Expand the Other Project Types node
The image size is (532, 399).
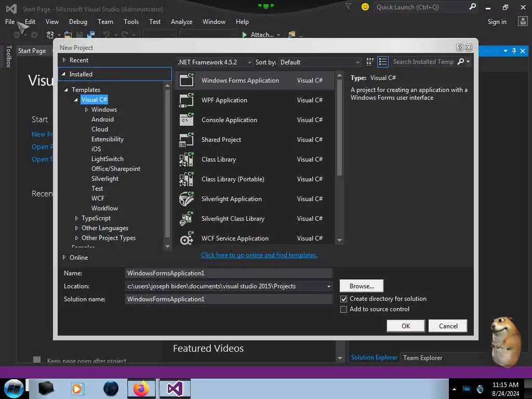[x=77, y=238]
